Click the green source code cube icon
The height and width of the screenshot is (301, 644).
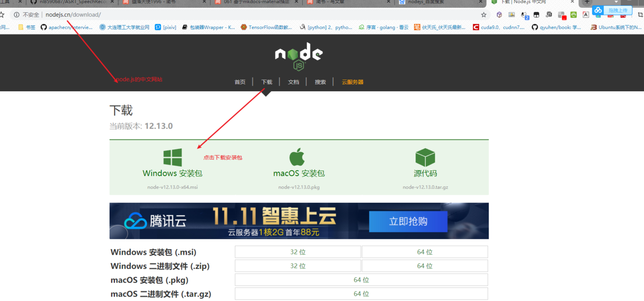click(x=425, y=157)
